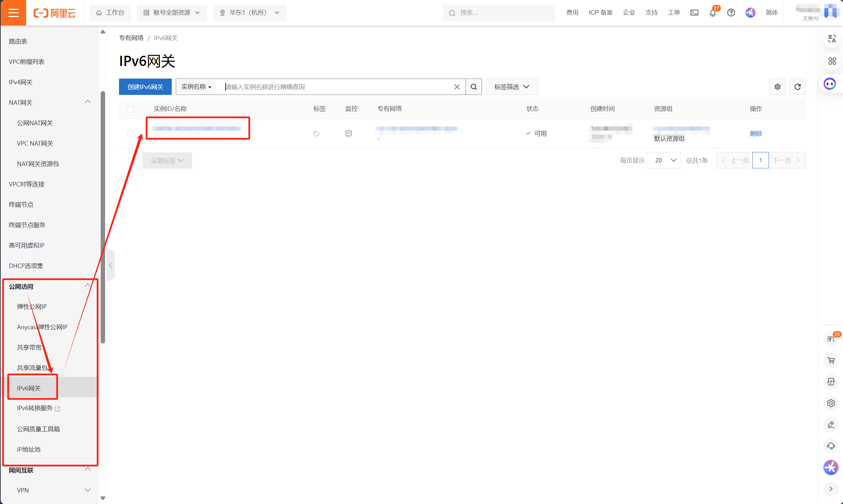The width and height of the screenshot is (843, 504).
Task: Open the hamburger main menu
Action: (13, 13)
